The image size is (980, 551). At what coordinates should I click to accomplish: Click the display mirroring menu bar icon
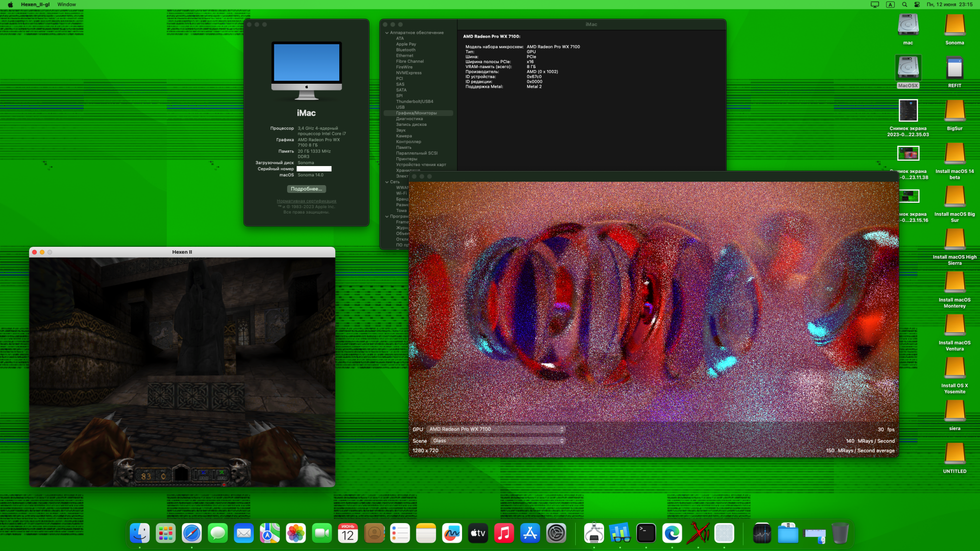pyautogui.click(x=875, y=4)
